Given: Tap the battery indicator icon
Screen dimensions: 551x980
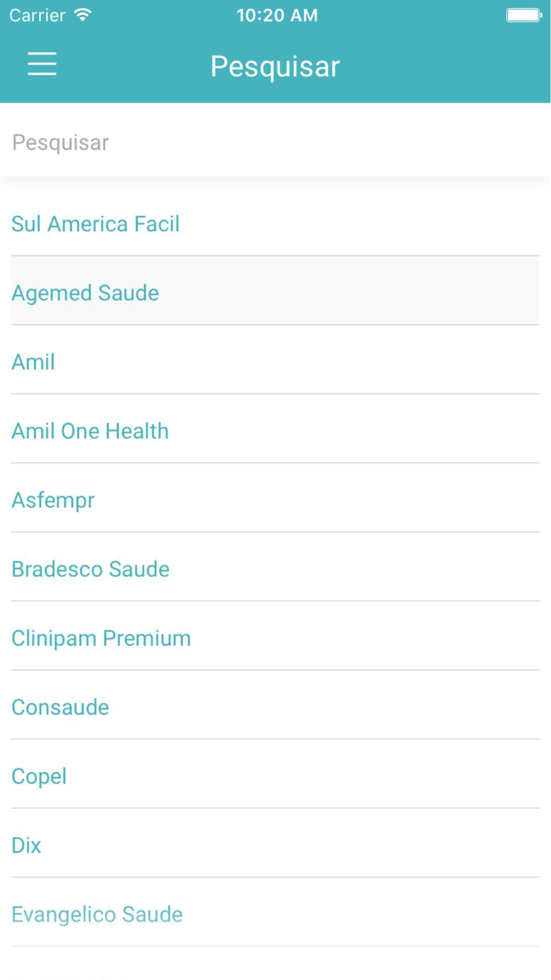Looking at the screenshot, I should 524,15.
